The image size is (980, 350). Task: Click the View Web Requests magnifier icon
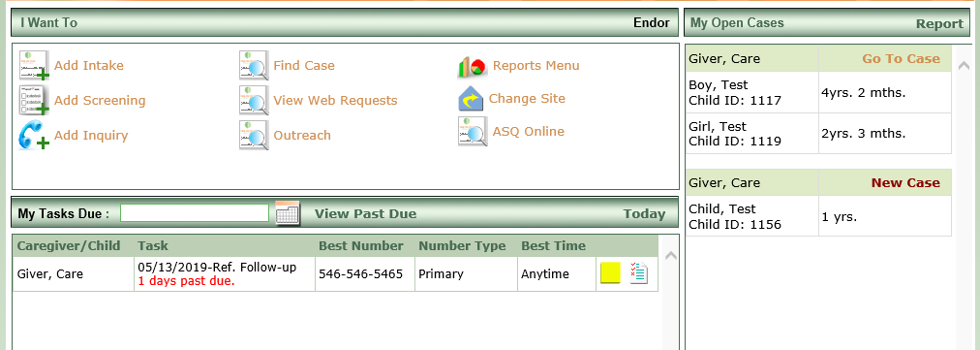point(254,101)
